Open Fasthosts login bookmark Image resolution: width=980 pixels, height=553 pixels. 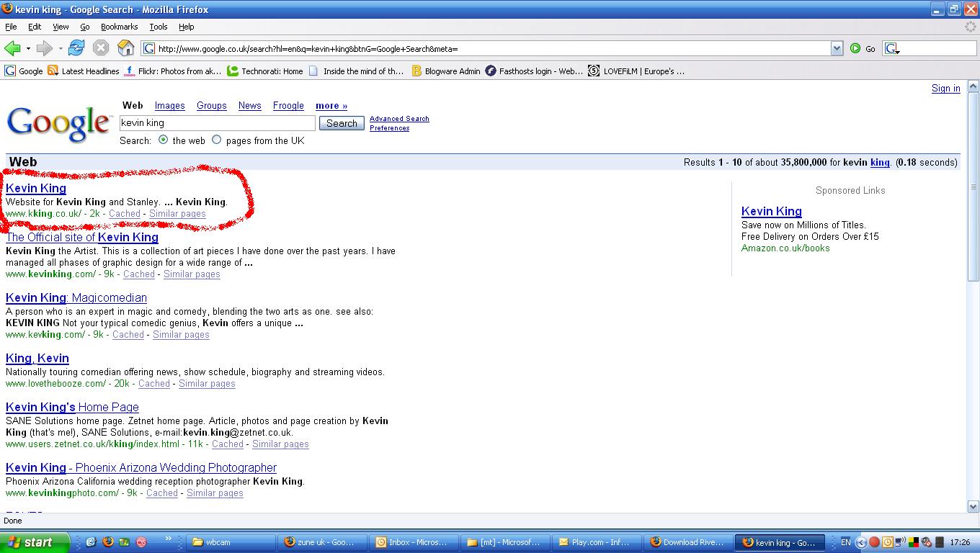pyautogui.click(x=534, y=71)
